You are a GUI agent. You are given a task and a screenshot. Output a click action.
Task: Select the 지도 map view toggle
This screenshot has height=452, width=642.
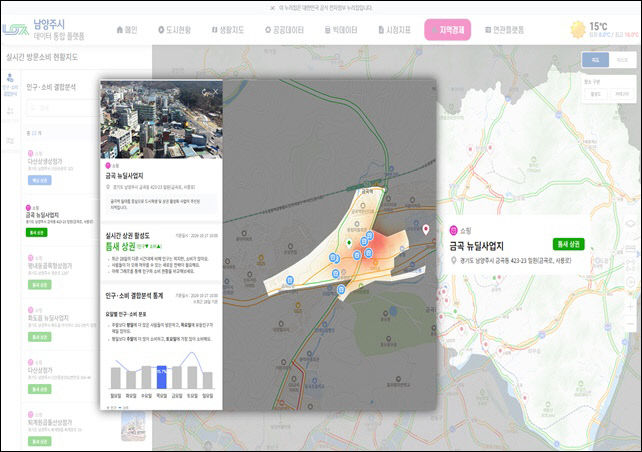(x=595, y=60)
